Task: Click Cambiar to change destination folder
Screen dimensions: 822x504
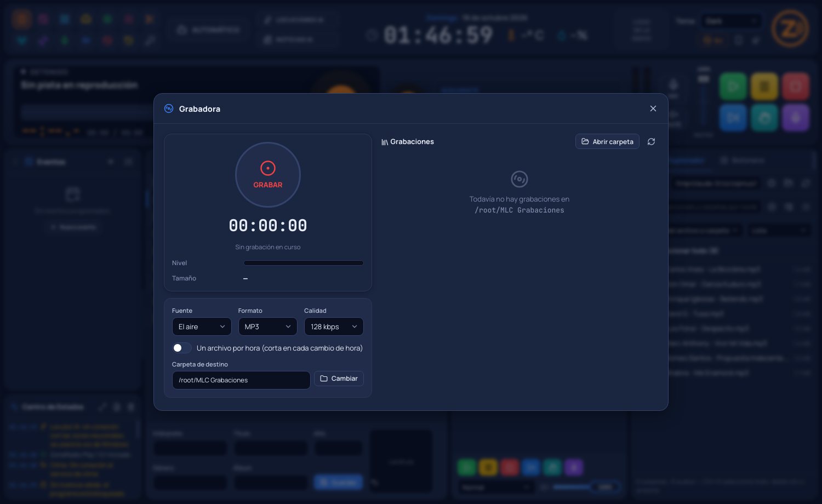Action: point(339,379)
